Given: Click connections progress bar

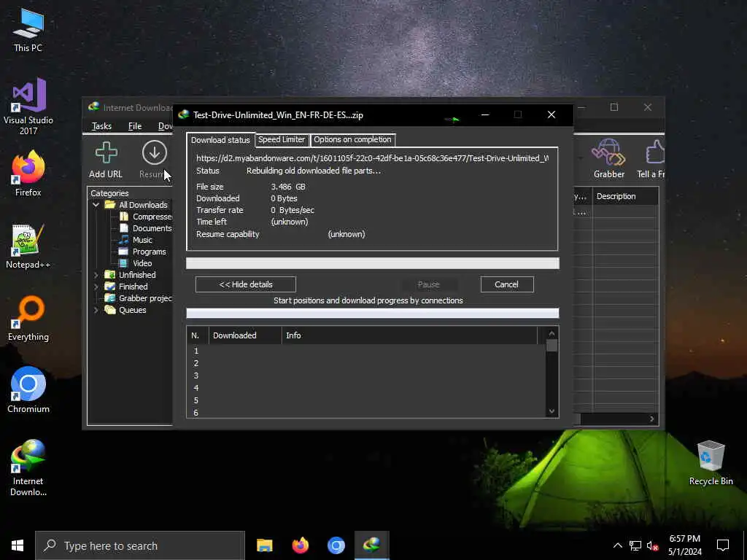Looking at the screenshot, I should pos(373,313).
